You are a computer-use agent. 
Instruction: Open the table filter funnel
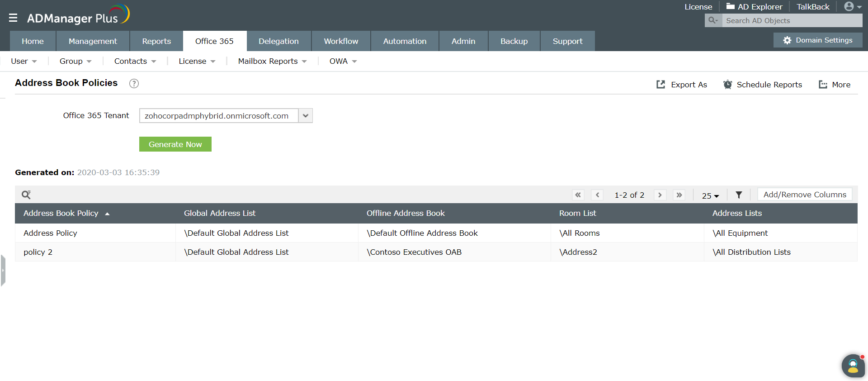tap(739, 195)
